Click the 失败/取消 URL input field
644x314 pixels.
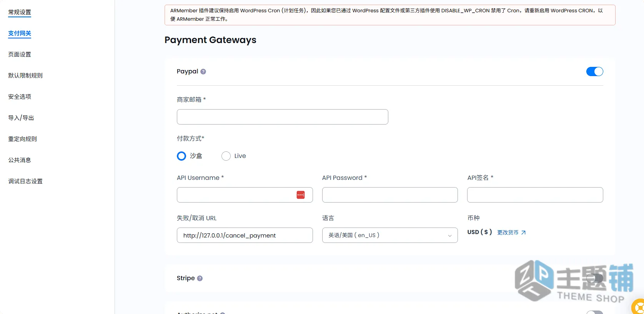[245, 235]
